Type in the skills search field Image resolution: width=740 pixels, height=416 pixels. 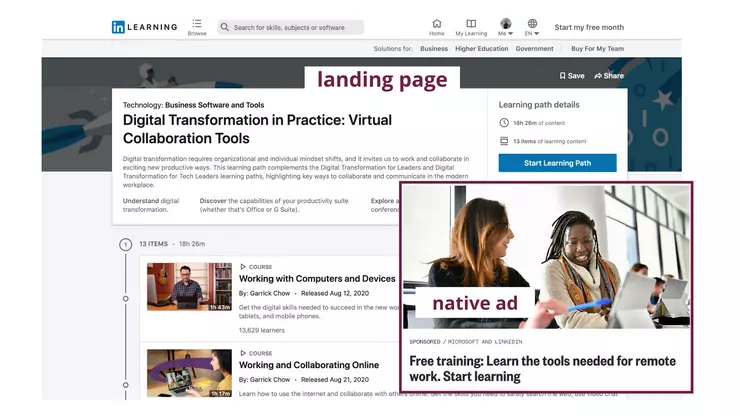click(x=295, y=28)
